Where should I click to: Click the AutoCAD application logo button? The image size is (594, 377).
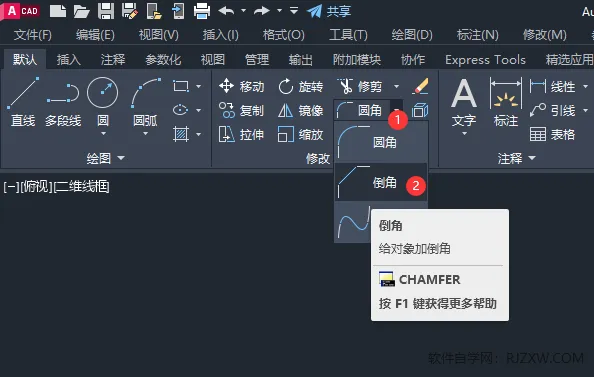[x=21, y=11]
